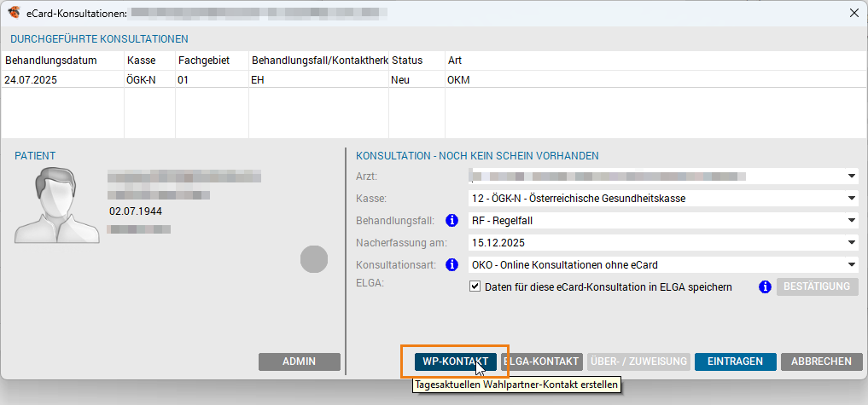Screen dimensions: 868x405
Task: Expand Behandlungsfall RF - Regelfall dropdown
Action: tap(851, 221)
